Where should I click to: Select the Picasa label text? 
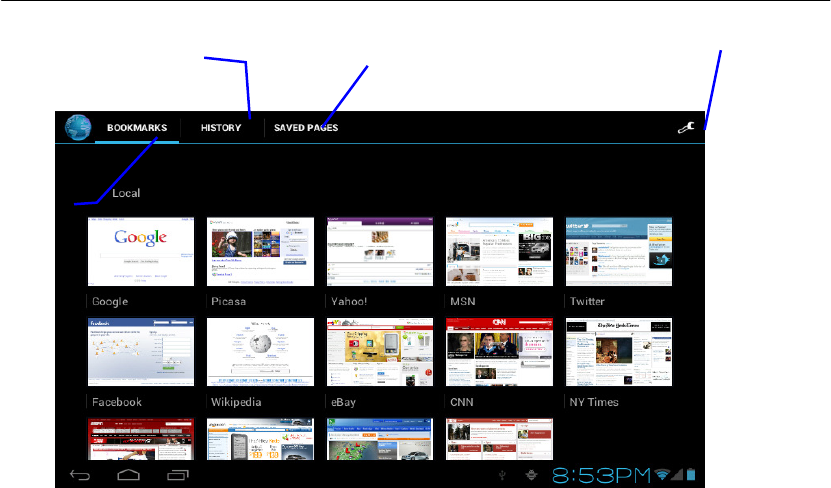[228, 301]
